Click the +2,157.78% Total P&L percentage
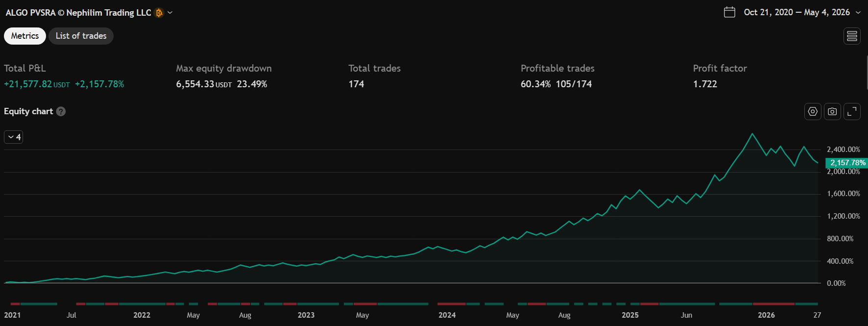This screenshot has height=326, width=868. pos(99,84)
